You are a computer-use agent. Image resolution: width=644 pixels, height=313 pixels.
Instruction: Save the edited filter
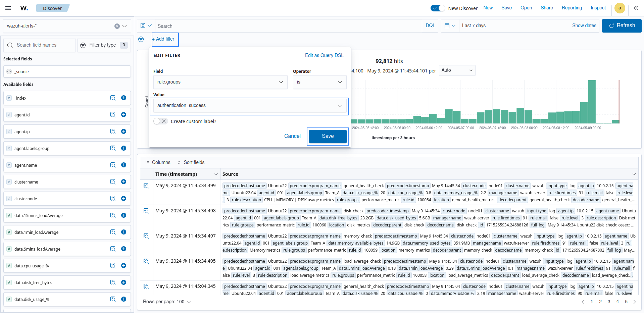tap(328, 136)
